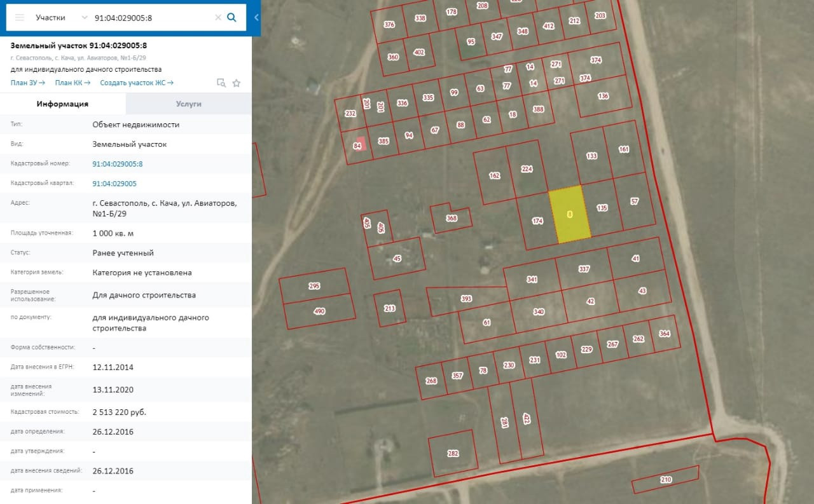Open the План ЗУ link
This screenshot has width=814, height=504.
coord(28,83)
